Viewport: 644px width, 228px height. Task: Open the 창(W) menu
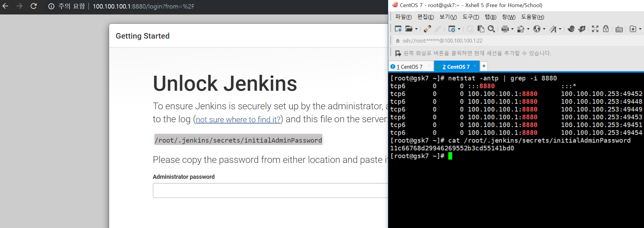[509, 17]
